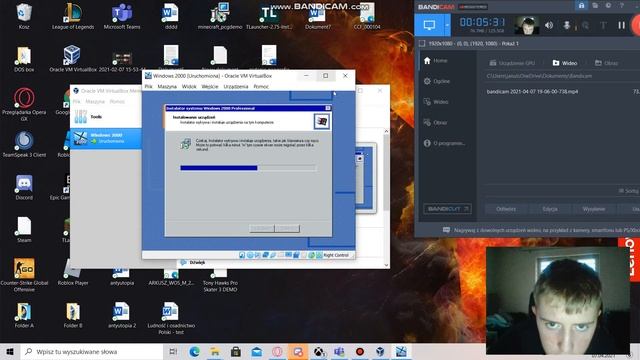This screenshot has height=360, width=640.
Task: Select the Windows 2000 VM in VirtualBox Manager
Action: pos(106,138)
